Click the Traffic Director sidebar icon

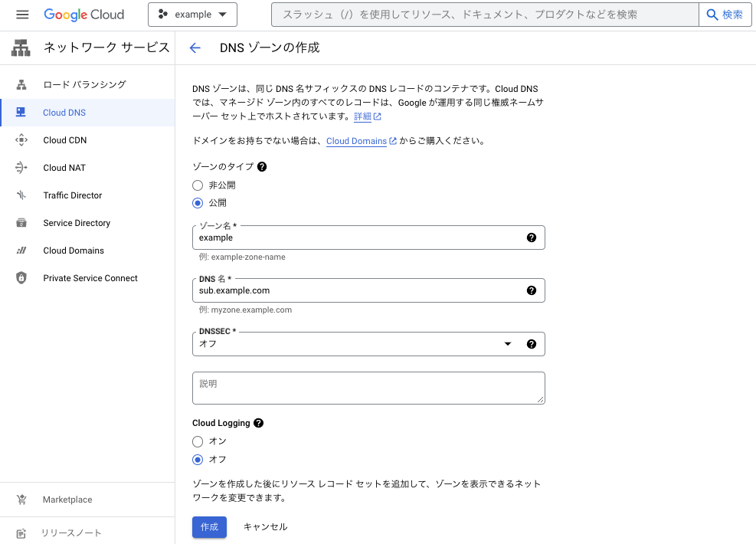coord(21,195)
